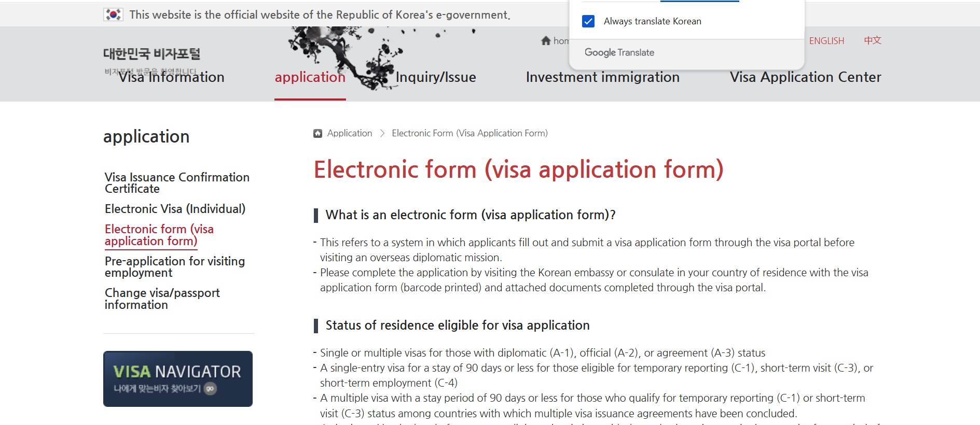Open the Visa Application Center menu
Image resolution: width=980 pixels, height=425 pixels.
pyautogui.click(x=806, y=77)
